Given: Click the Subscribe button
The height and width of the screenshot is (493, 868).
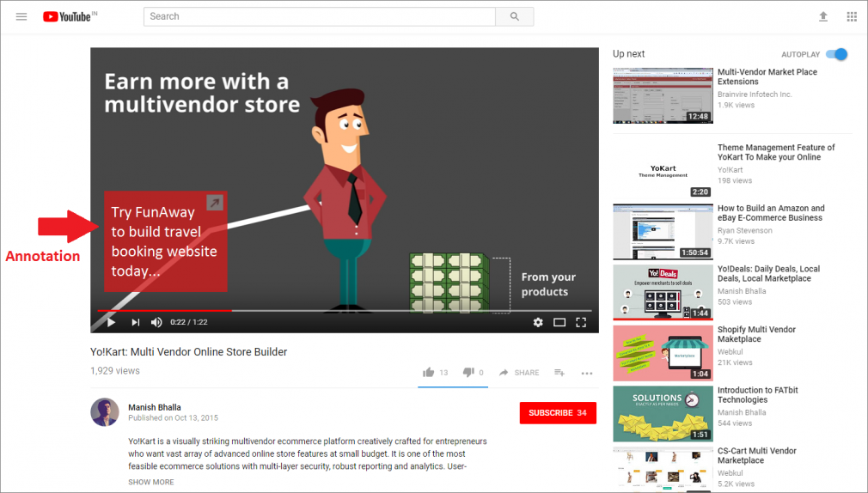Looking at the screenshot, I should pyautogui.click(x=558, y=413).
